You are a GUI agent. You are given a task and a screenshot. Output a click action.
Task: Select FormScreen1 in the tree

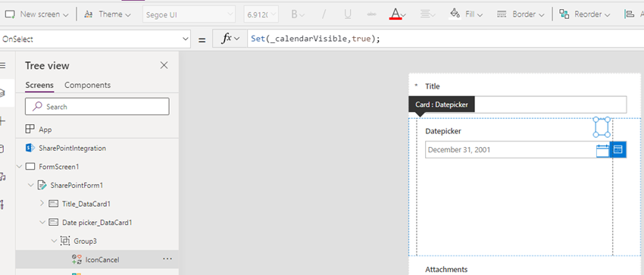pos(59,167)
